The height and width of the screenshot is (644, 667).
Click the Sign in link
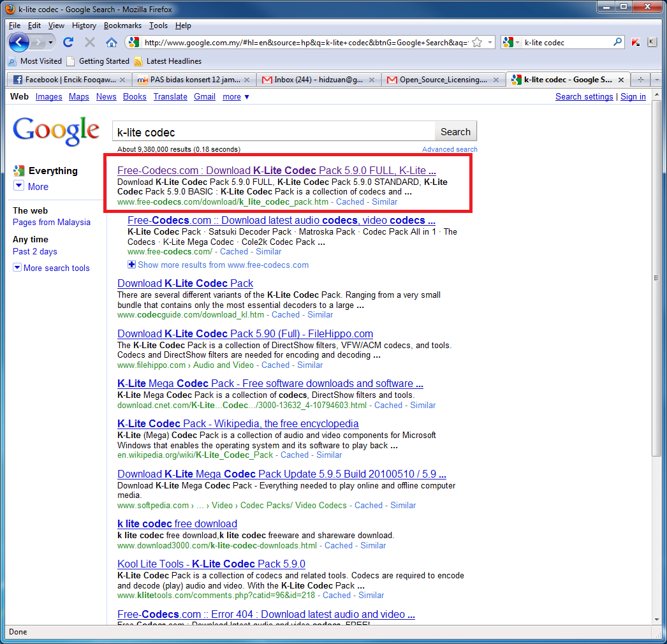click(x=633, y=97)
